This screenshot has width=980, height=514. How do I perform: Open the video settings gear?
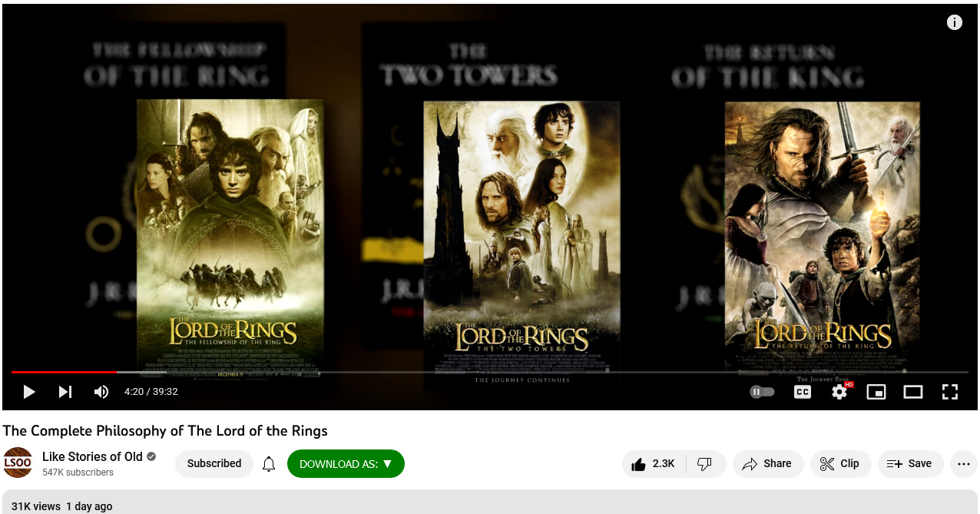pyautogui.click(x=839, y=392)
